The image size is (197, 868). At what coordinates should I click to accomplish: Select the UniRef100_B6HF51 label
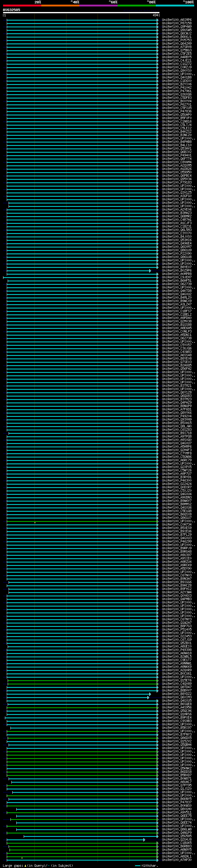(176, 281)
